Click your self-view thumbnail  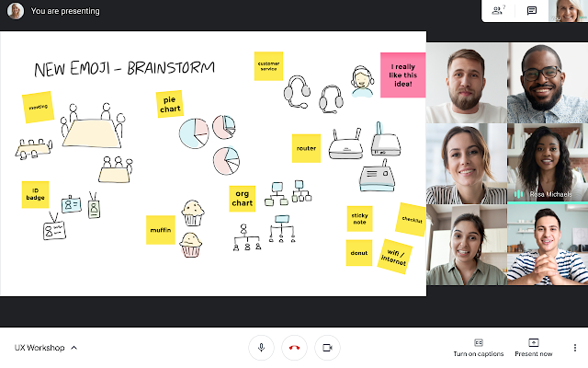[568, 11]
